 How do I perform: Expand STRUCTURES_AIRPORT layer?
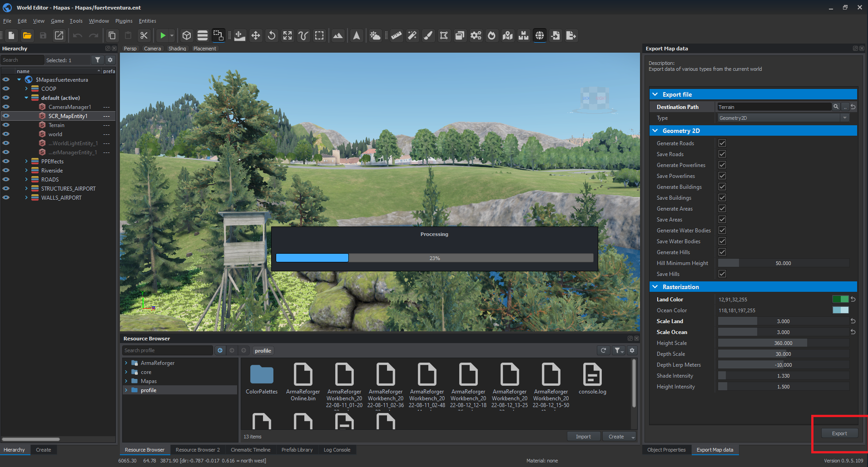[x=26, y=188]
